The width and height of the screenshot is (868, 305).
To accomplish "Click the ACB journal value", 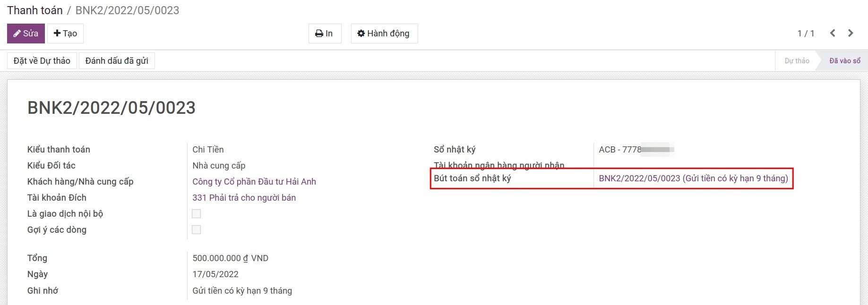I will pos(619,150).
